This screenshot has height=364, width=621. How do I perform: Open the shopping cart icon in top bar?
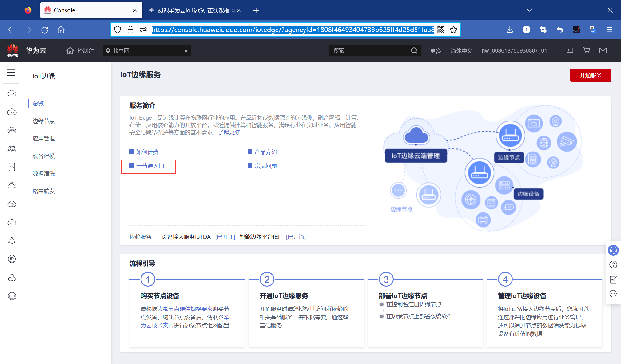click(x=586, y=50)
